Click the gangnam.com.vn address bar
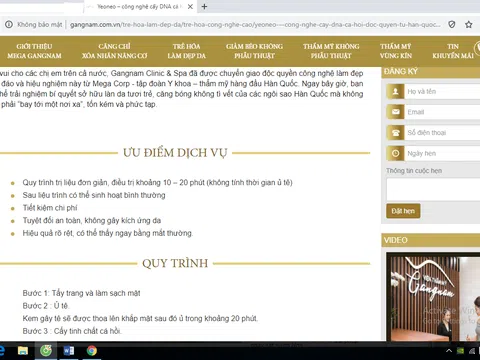 tap(255, 25)
